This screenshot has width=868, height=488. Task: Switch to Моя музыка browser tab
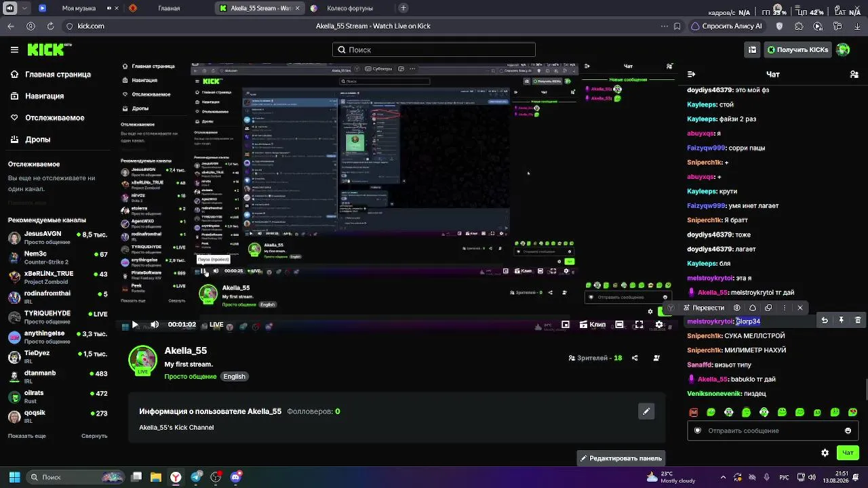[x=79, y=8]
